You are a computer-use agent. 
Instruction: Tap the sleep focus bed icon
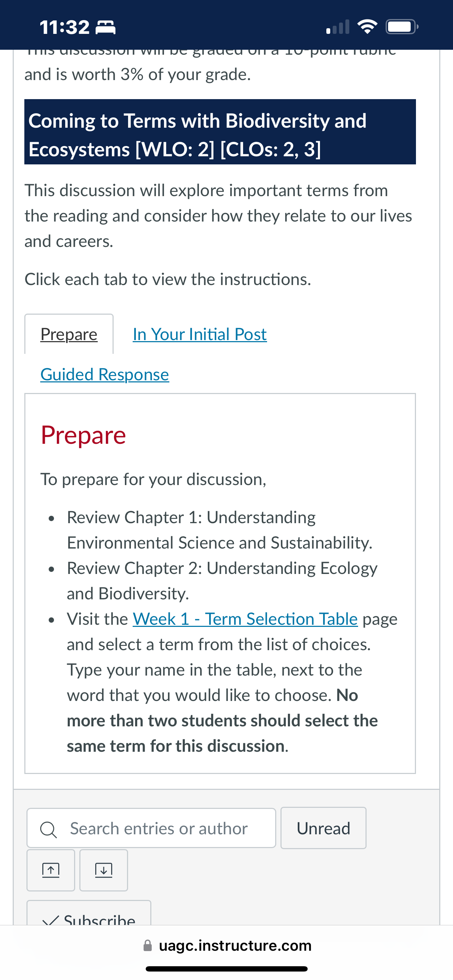(x=105, y=28)
